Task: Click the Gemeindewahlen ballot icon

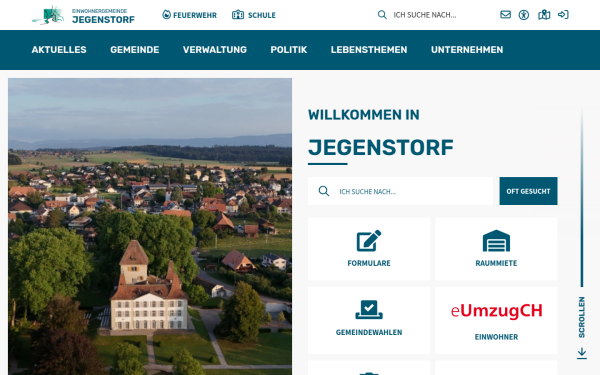Action: pos(369,310)
